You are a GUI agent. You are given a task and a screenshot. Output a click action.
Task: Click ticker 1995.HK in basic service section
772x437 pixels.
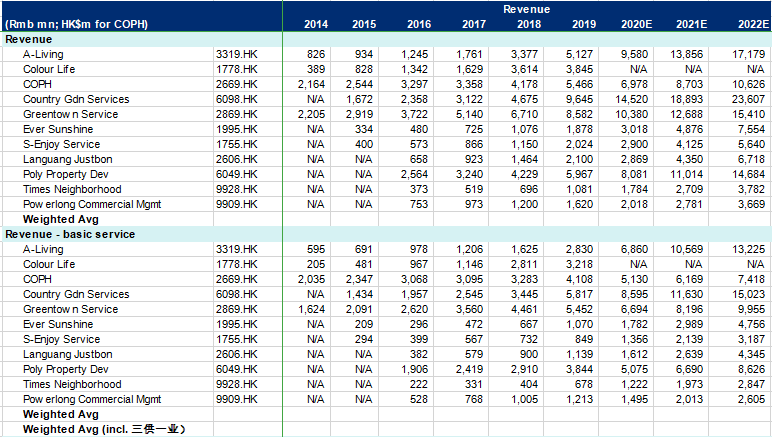coord(236,324)
